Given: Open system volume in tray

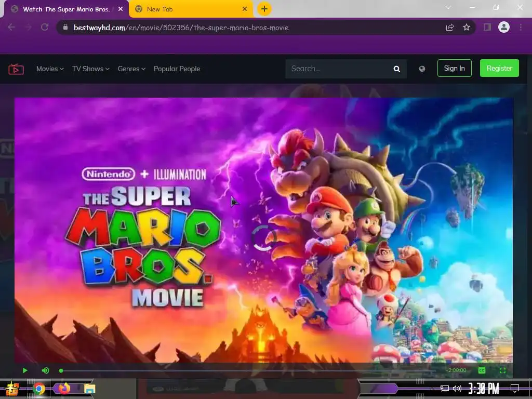Looking at the screenshot, I should coord(457,389).
